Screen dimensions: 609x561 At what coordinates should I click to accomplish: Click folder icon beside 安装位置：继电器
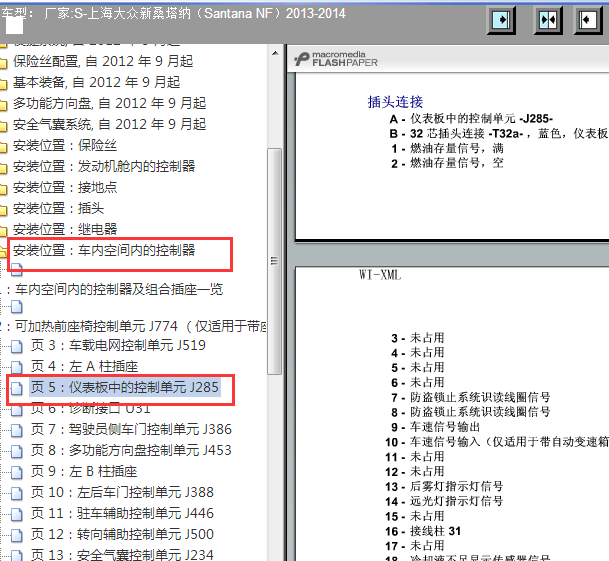[x=3, y=231]
